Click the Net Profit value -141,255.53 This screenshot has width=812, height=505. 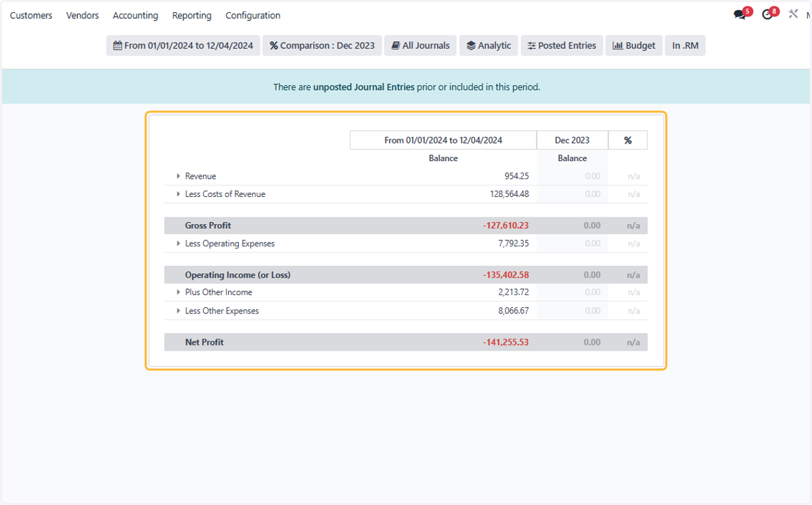[x=506, y=342]
